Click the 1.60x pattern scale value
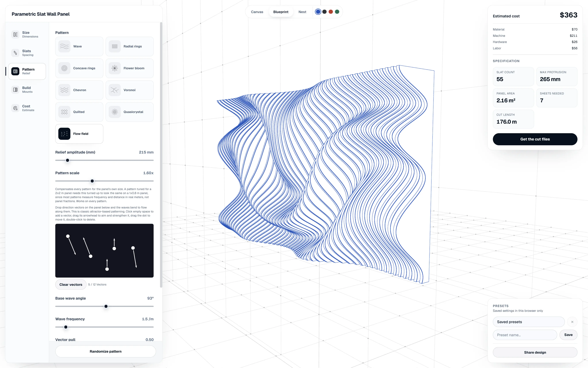Screen dimensions: 588x368 148,173
